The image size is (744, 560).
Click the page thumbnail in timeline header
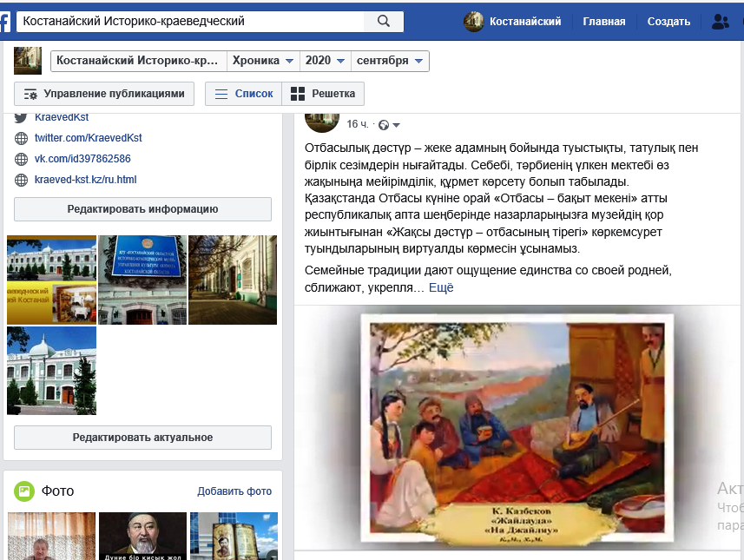point(28,61)
